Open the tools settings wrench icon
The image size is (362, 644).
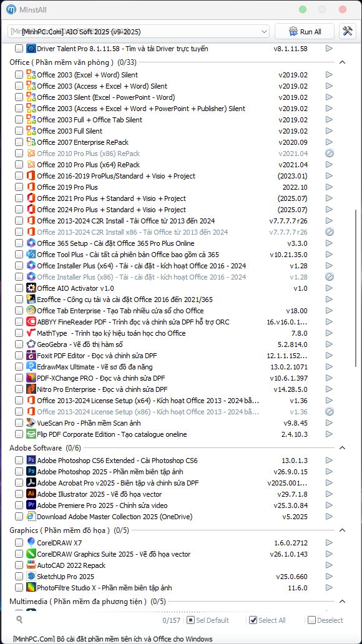(347, 32)
